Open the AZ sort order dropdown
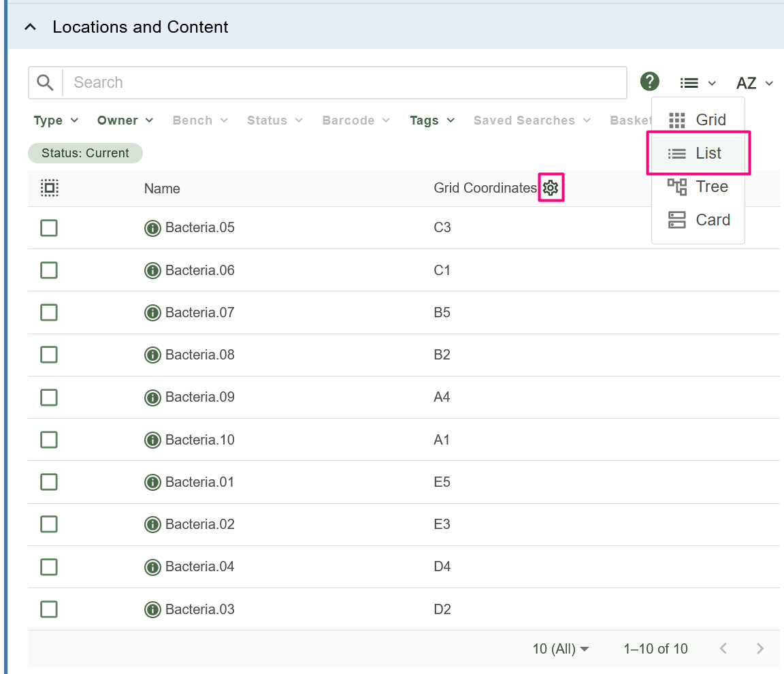The width and height of the screenshot is (784, 674). [754, 83]
